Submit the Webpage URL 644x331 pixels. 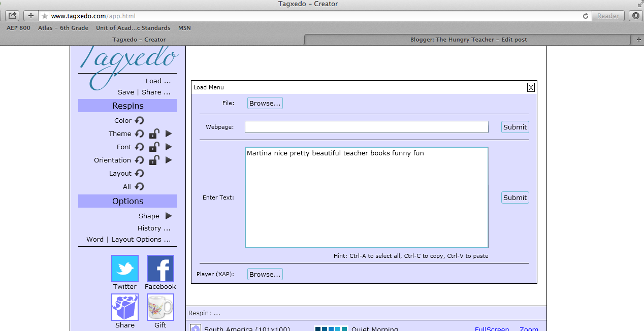point(515,127)
